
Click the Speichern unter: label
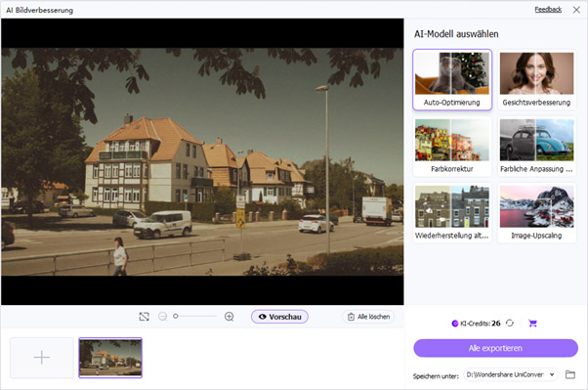(x=436, y=376)
